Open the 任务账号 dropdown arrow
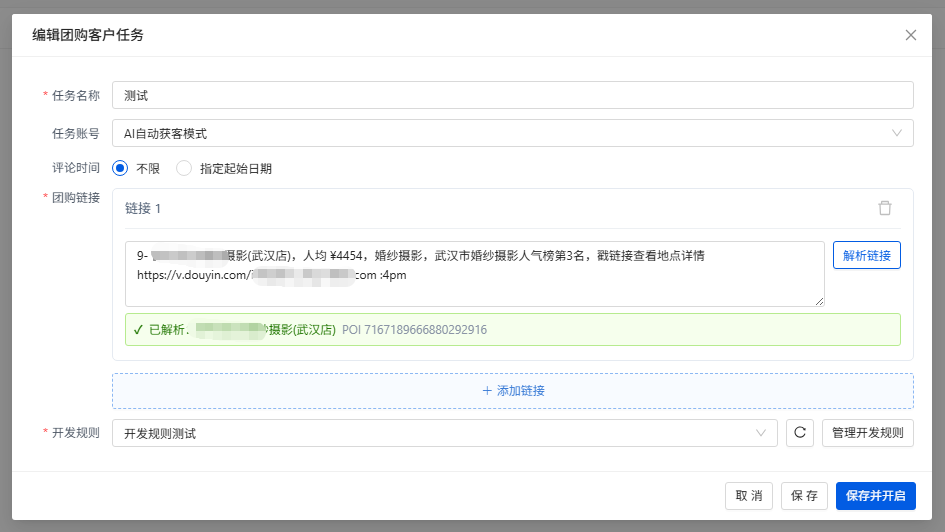 [897, 133]
